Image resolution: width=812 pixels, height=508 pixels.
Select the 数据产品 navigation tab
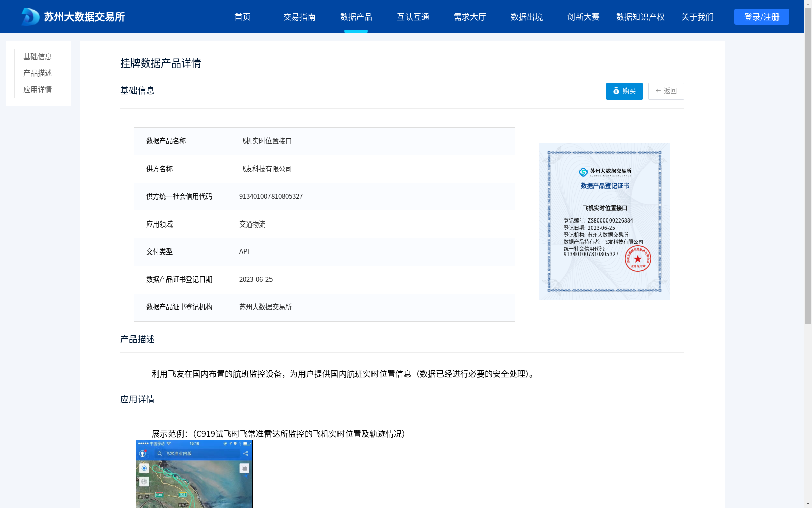[x=356, y=17]
